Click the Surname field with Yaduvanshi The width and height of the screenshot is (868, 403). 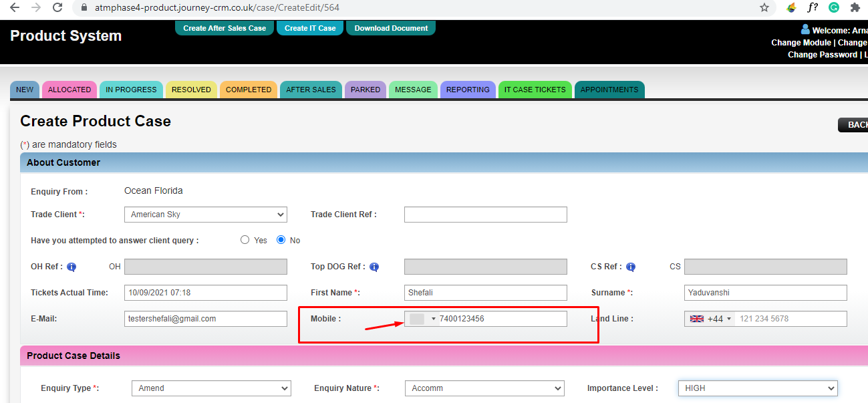766,293
